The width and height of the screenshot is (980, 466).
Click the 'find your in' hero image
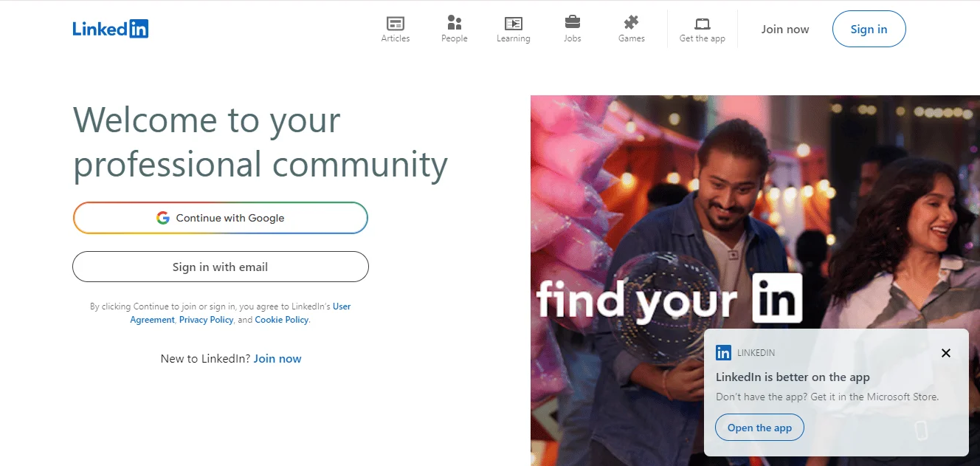[664, 222]
